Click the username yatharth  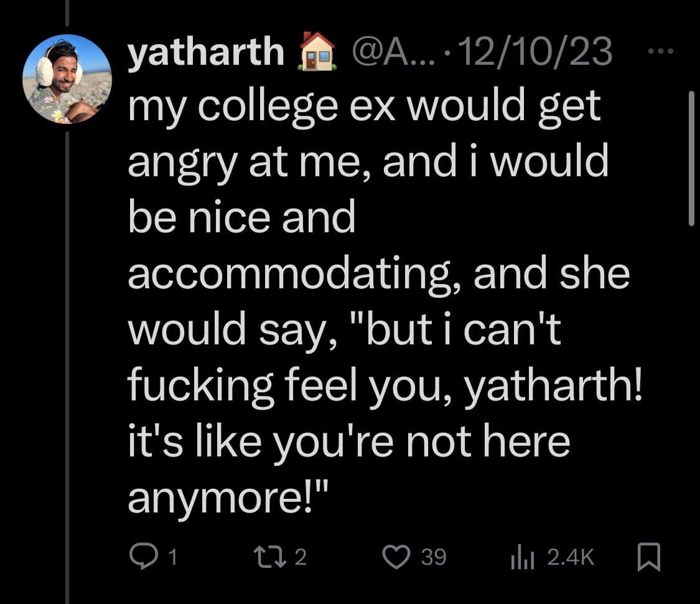point(205,53)
